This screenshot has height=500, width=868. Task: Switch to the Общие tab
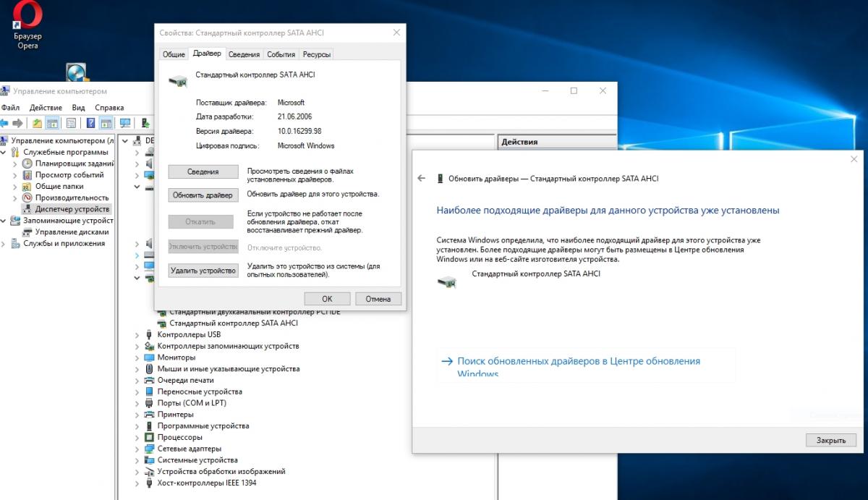pos(174,54)
